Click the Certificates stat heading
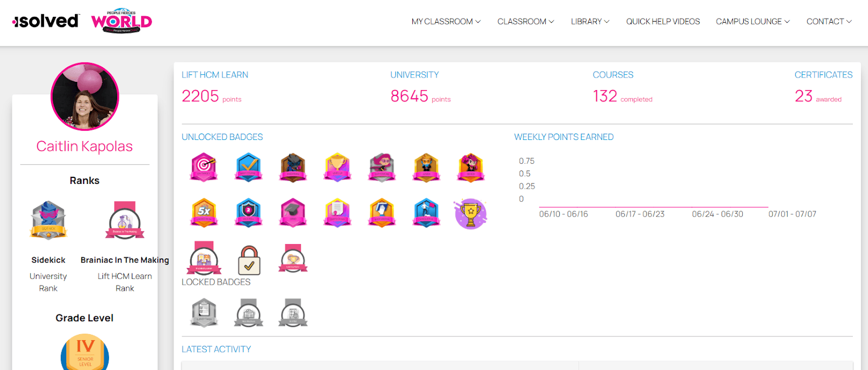Image resolution: width=868 pixels, height=370 pixels. click(824, 75)
